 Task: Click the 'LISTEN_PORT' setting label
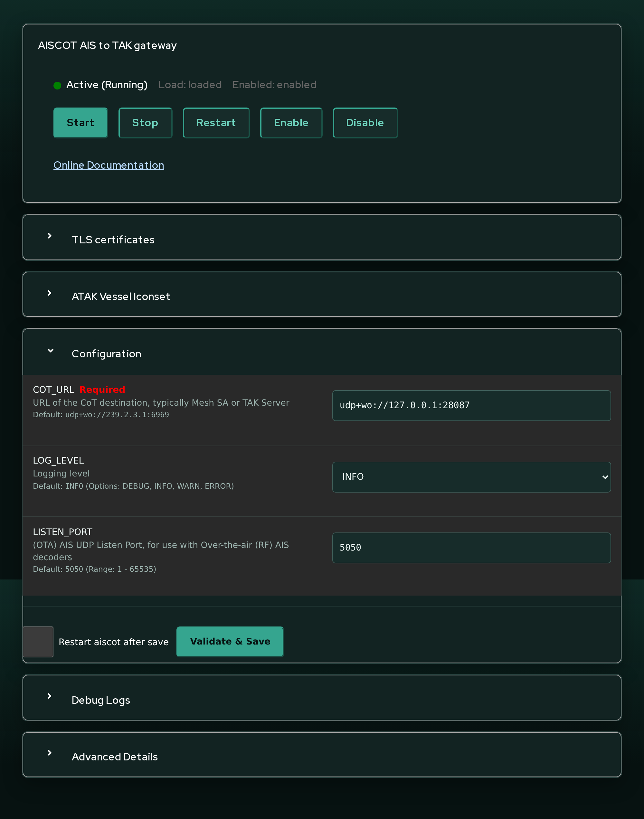coord(62,532)
